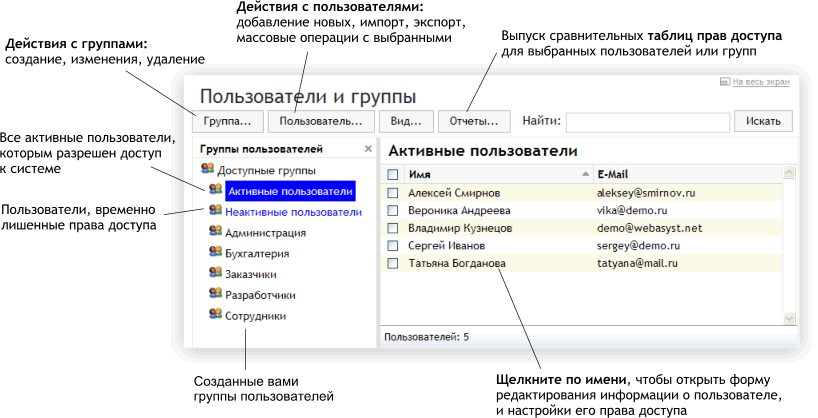Close the Группы пользователей panel
The width and height of the screenshot is (818, 418).
[x=367, y=149]
